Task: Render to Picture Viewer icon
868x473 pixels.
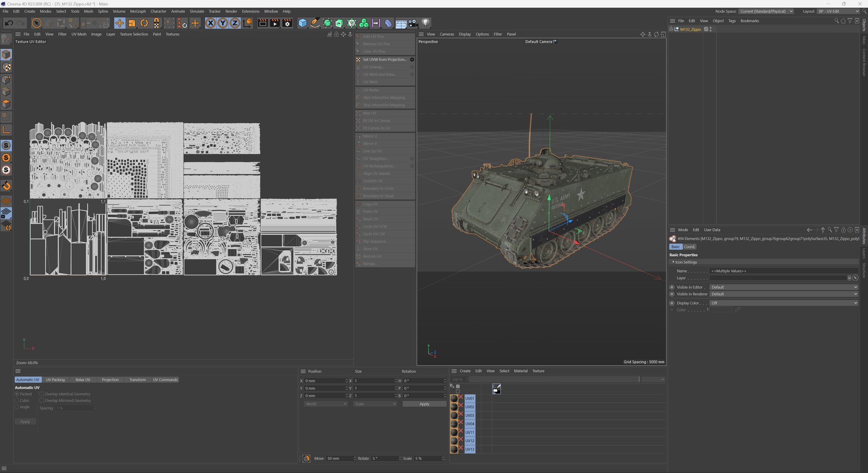Action: coord(274,23)
